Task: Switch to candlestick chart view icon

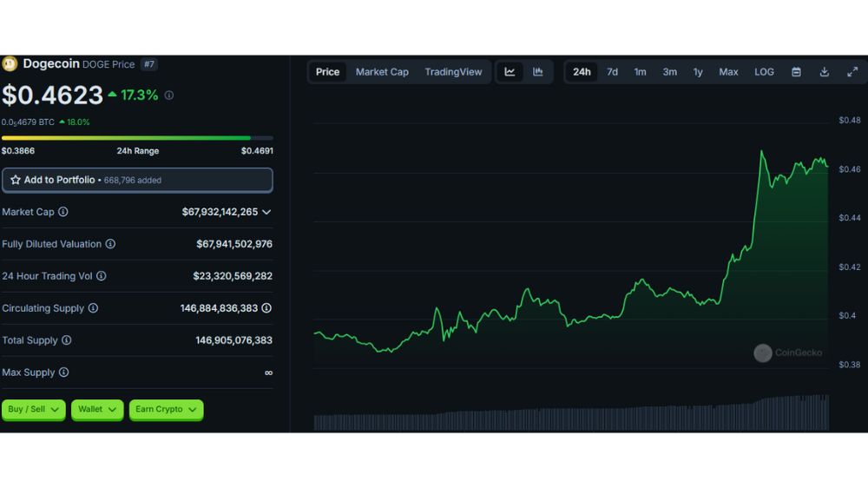Action: pos(538,72)
